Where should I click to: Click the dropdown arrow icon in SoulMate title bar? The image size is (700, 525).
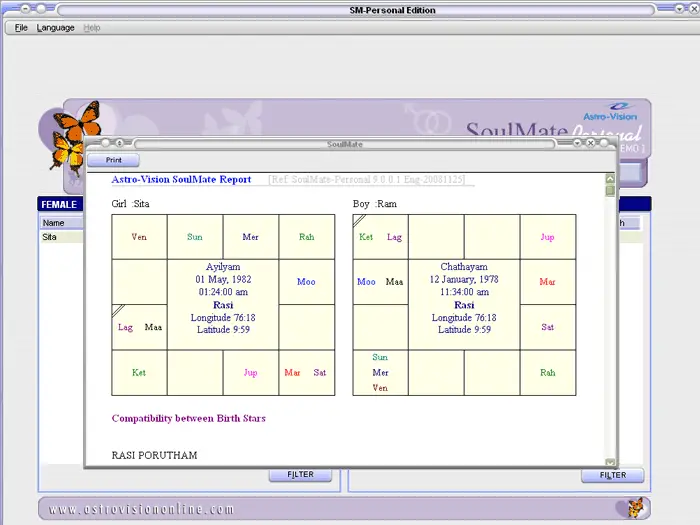coord(577,143)
